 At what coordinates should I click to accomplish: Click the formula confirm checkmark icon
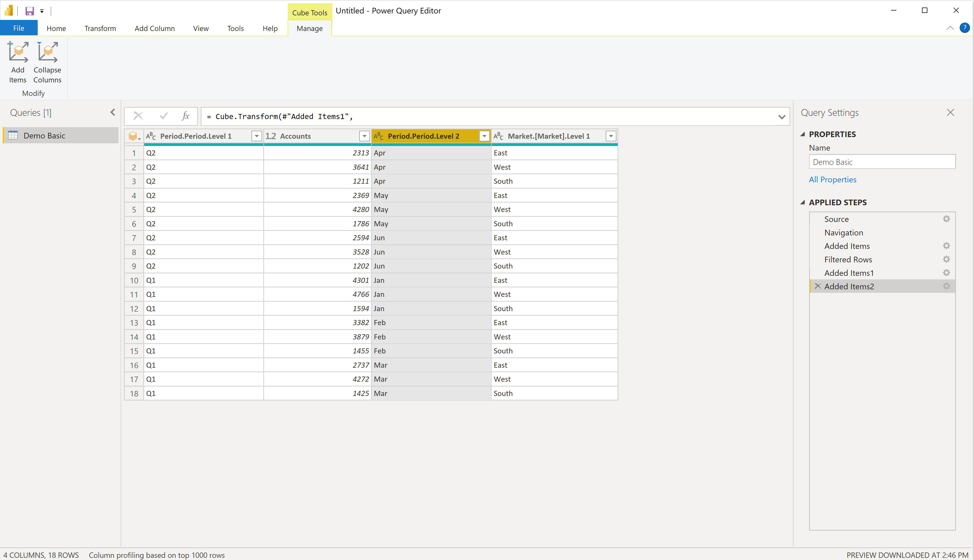pyautogui.click(x=164, y=116)
